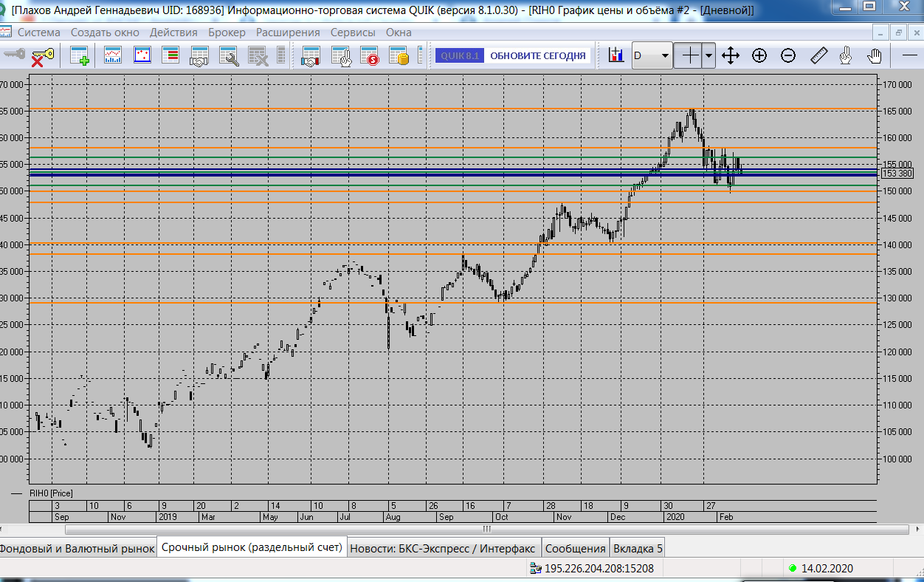
Task: Select the ruler measurement tool
Action: pyautogui.click(x=819, y=55)
